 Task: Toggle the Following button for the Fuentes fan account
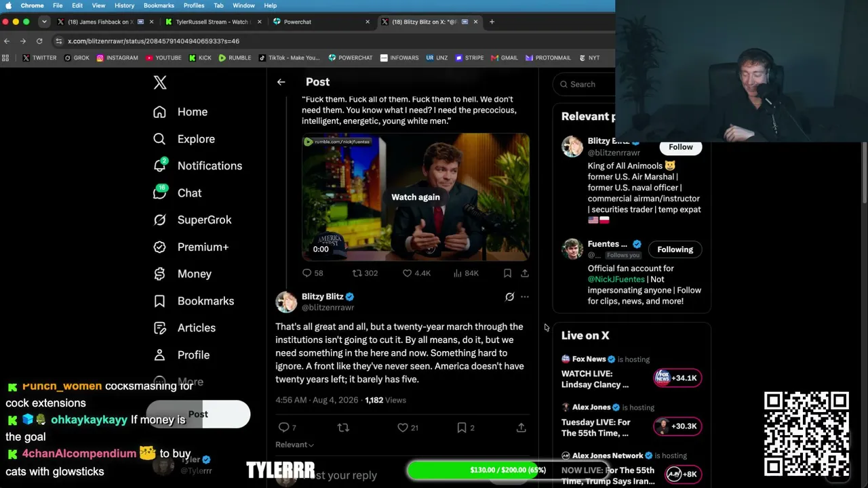point(675,249)
